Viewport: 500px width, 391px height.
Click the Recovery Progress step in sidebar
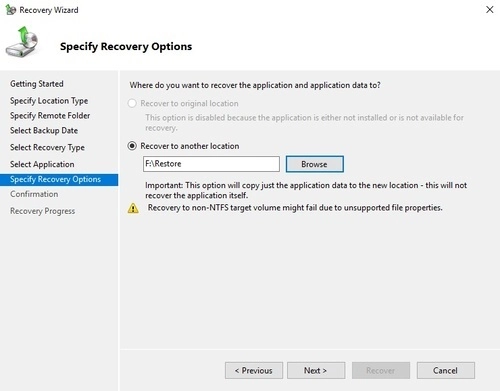[x=43, y=211]
